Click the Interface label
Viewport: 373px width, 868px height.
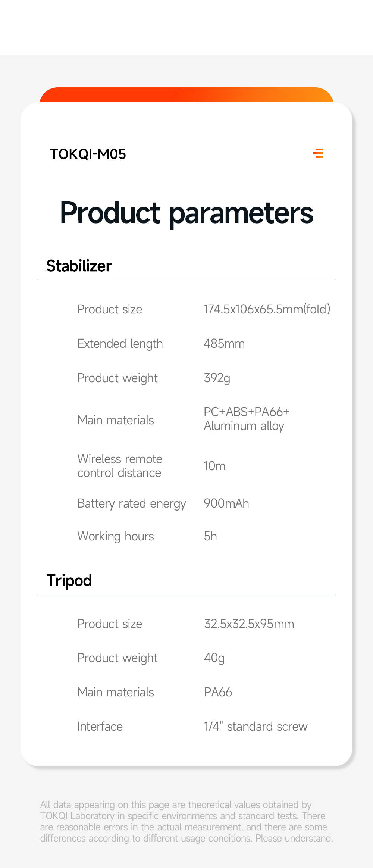[100, 727]
